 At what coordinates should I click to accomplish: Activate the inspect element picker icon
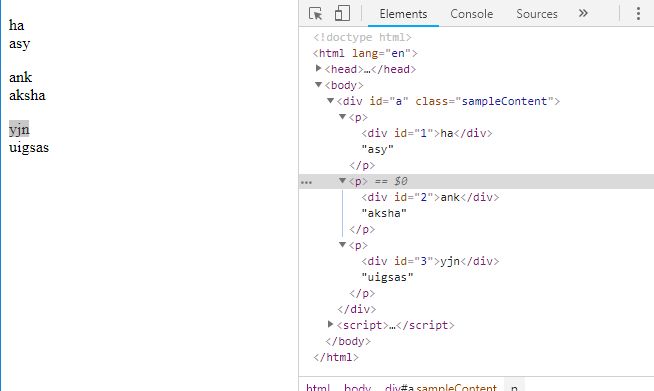pos(315,13)
